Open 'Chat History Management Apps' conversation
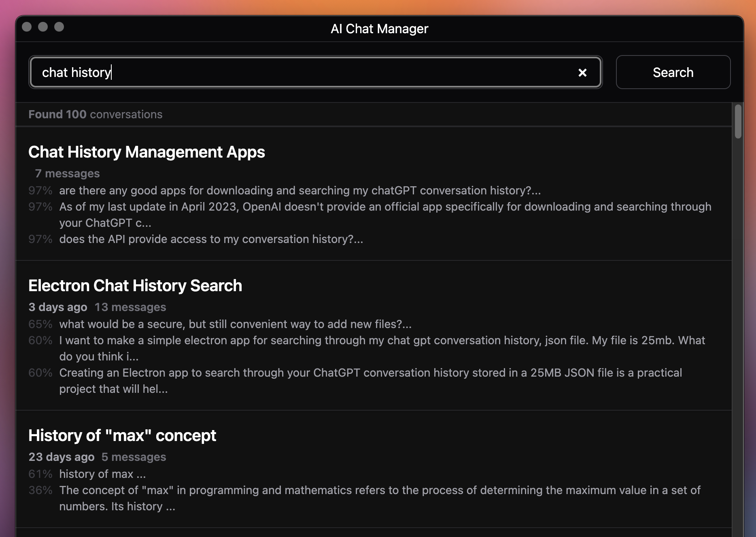 click(147, 152)
